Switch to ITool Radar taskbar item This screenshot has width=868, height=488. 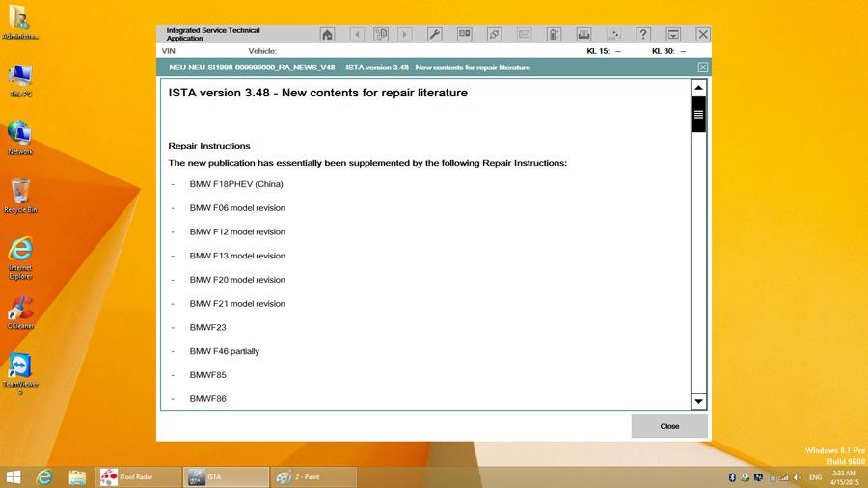click(x=138, y=477)
